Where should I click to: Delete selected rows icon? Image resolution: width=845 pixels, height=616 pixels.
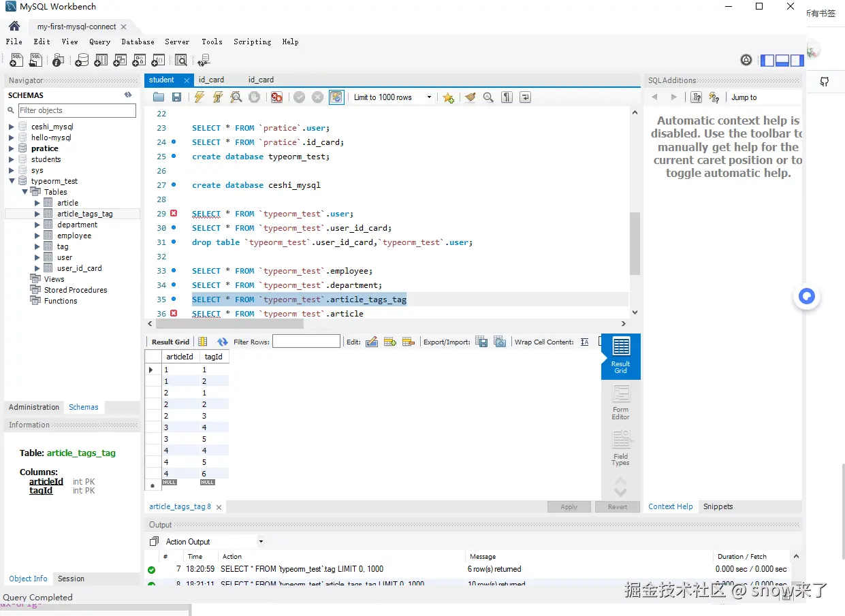409,342
